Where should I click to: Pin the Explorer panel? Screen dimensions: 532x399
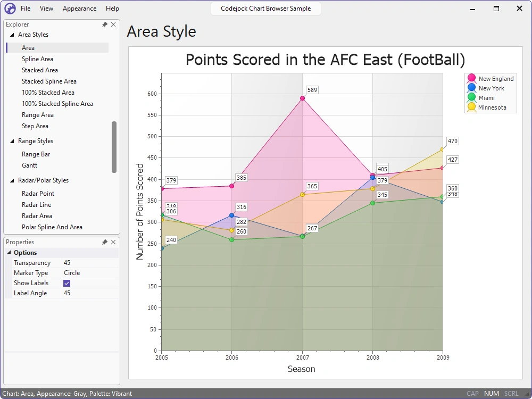point(104,24)
